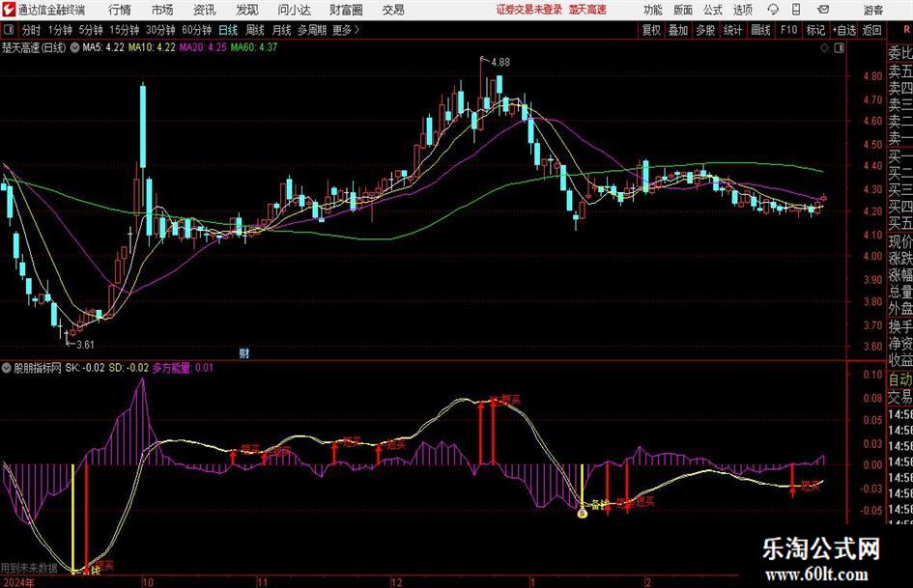Image resolution: width=913 pixels, height=588 pixels.
Task: Select the 日线 daily period
Action: (228, 30)
